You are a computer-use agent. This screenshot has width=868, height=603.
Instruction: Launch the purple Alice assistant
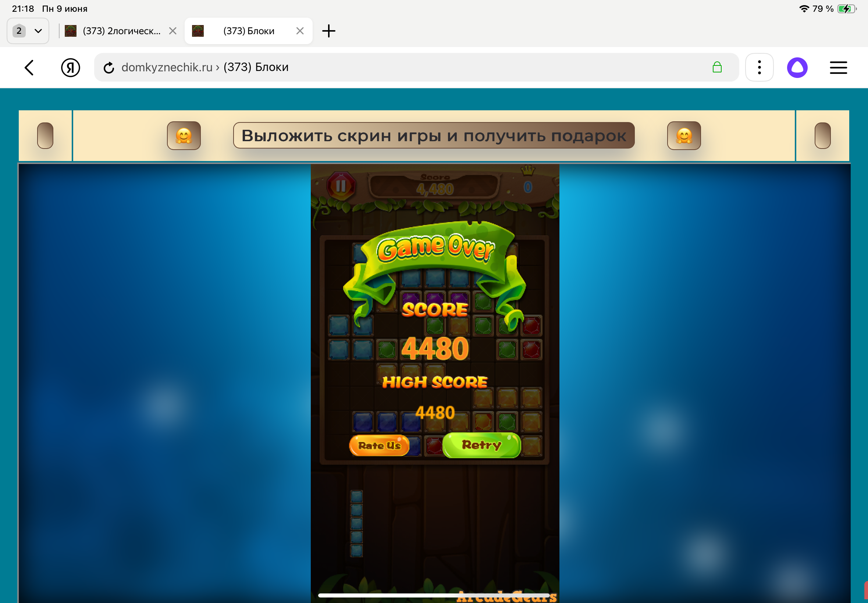tap(797, 68)
